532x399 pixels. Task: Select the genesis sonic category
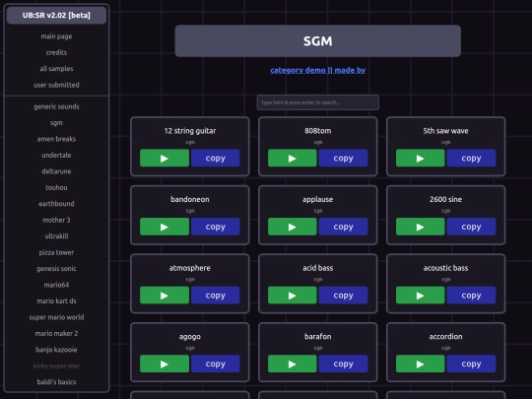56,268
